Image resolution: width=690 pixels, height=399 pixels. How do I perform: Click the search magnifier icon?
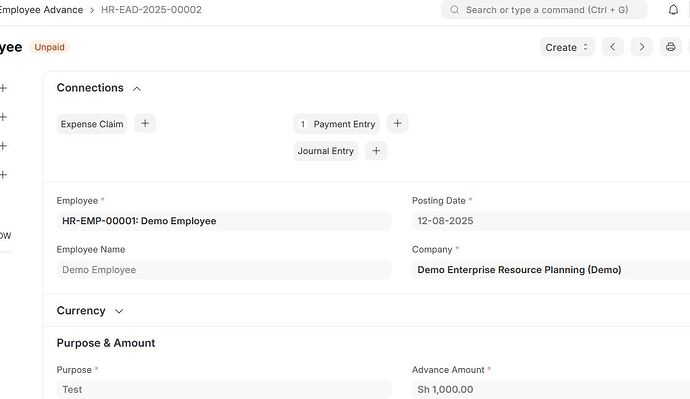click(454, 10)
